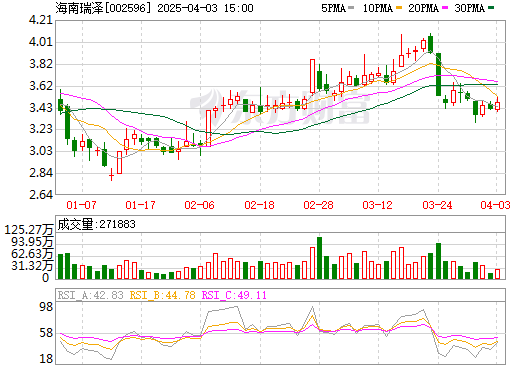Click the 04-03 date label
520x365 pixels.
tap(495, 205)
